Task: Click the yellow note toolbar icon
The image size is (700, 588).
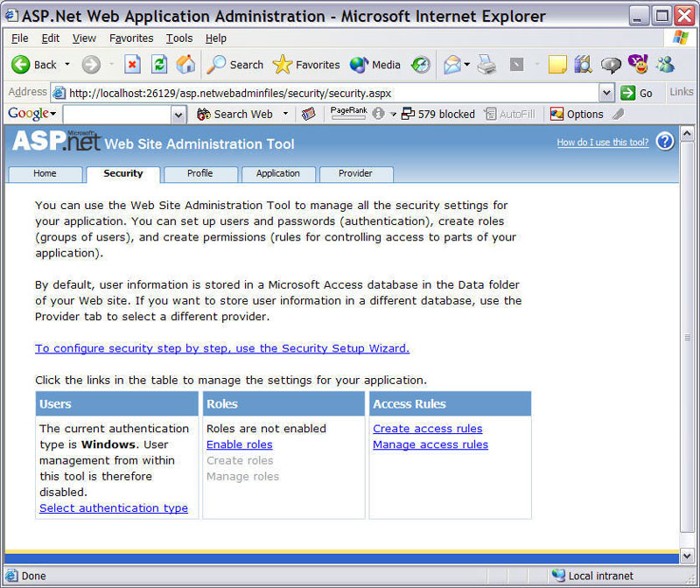Action: (x=557, y=65)
